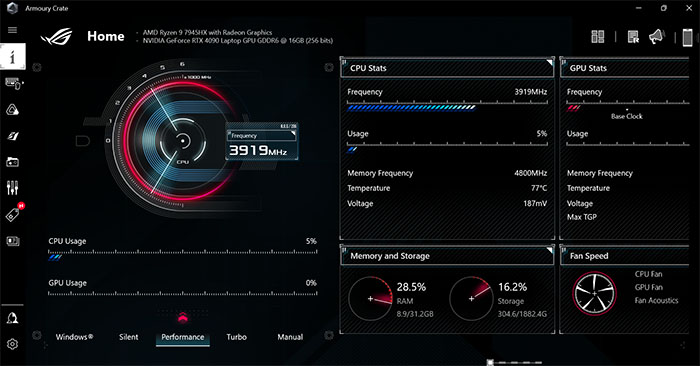Click the CPU Stats panel header
The height and width of the screenshot is (366, 700).
click(x=447, y=68)
